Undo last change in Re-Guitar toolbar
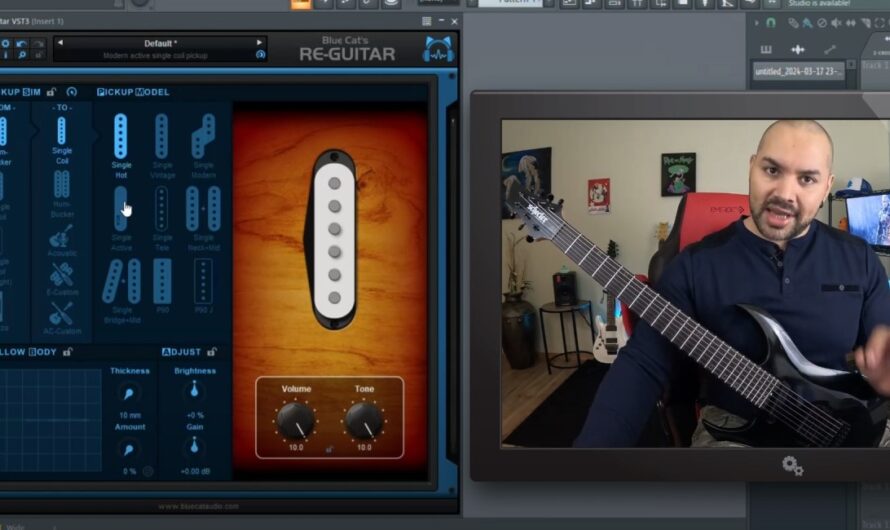Image resolution: width=890 pixels, height=530 pixels. tap(22, 44)
